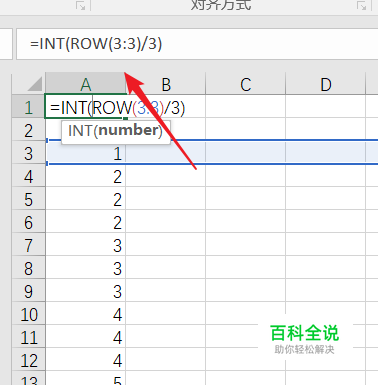The image size is (378, 385).
Task: Click the formula bar input field
Action: click(x=197, y=44)
